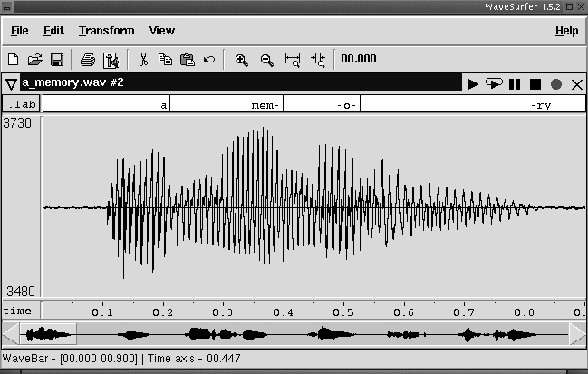Open a file with the folder icon
This screenshot has height=374, width=588.
pos(35,60)
